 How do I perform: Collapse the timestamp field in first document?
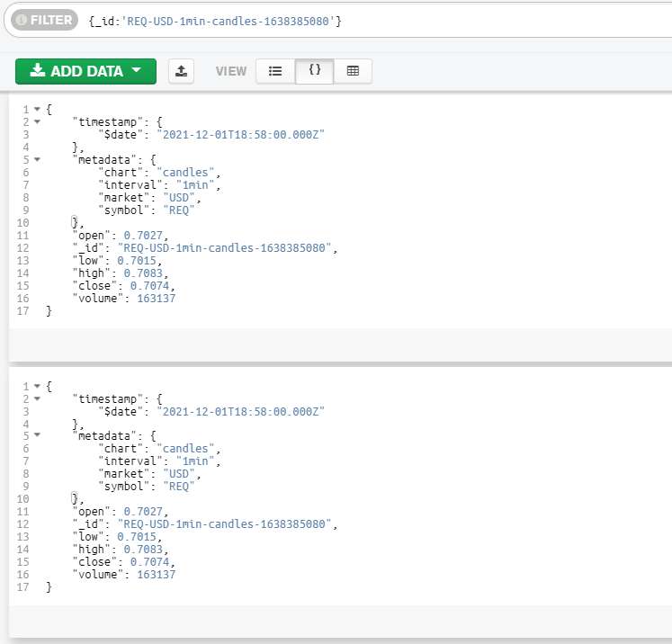tap(37, 122)
